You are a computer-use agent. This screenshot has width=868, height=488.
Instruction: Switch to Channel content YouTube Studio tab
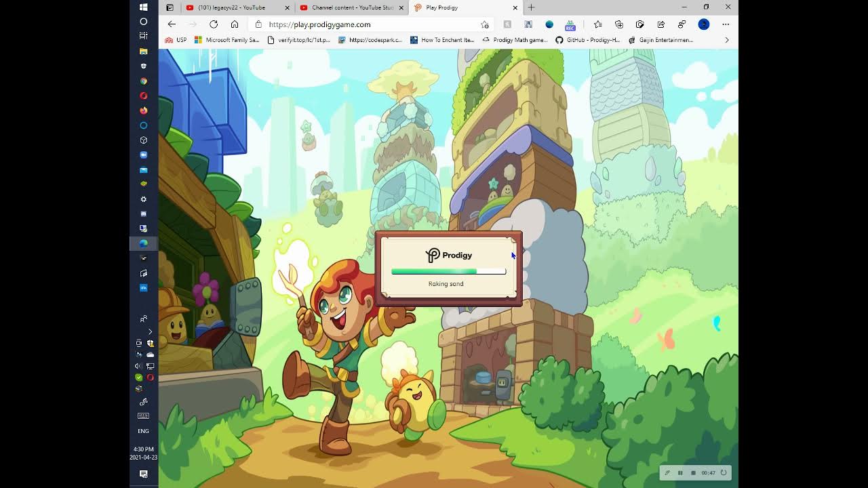point(353,7)
